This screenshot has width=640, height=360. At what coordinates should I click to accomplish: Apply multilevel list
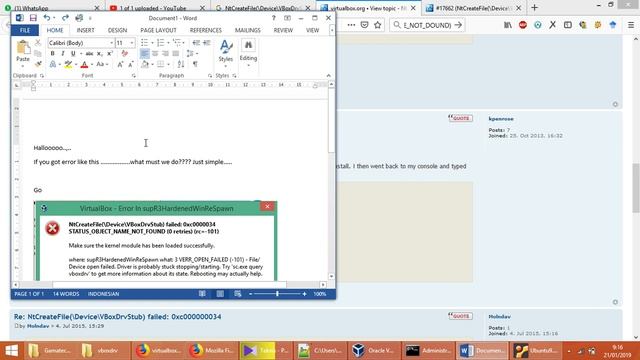[x=176, y=43]
